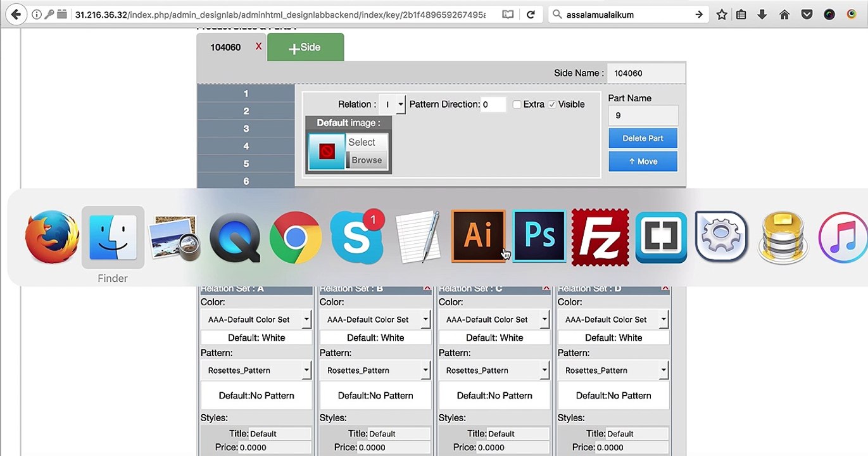Click the Price field in Relation Set D
868x456 pixels.
point(637,447)
